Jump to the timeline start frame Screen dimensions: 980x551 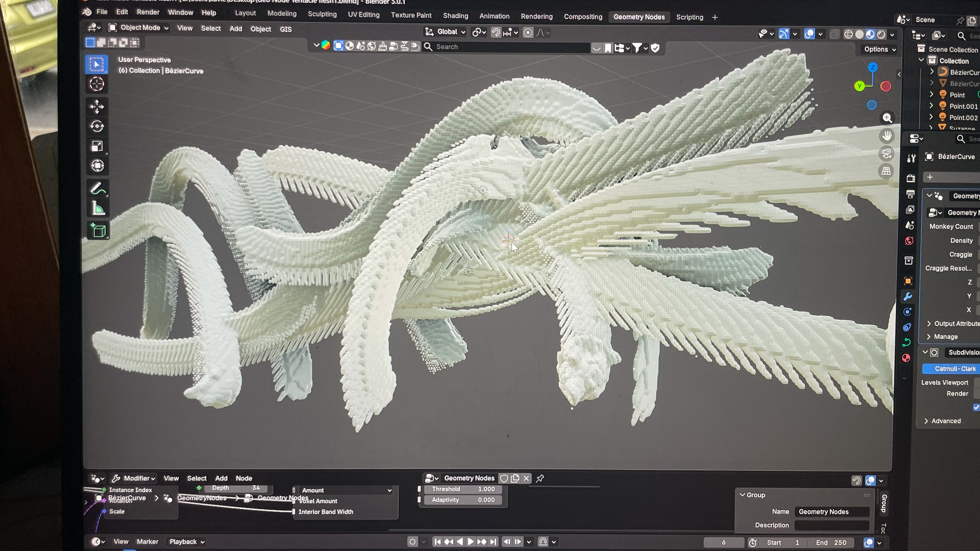coord(437,542)
